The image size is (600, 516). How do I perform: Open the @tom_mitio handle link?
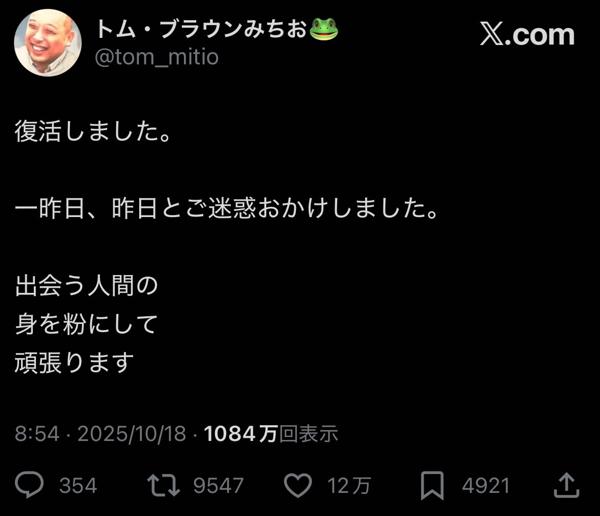tap(157, 57)
